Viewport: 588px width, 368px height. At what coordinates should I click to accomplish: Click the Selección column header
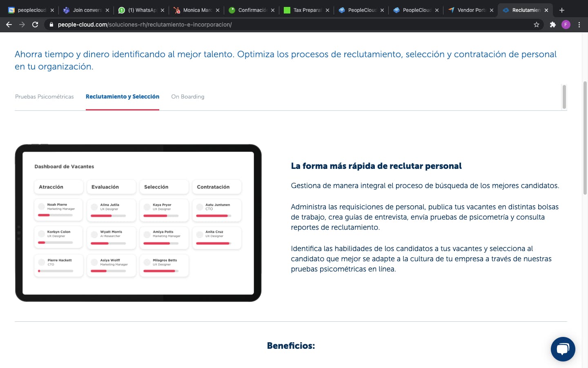pyautogui.click(x=164, y=187)
